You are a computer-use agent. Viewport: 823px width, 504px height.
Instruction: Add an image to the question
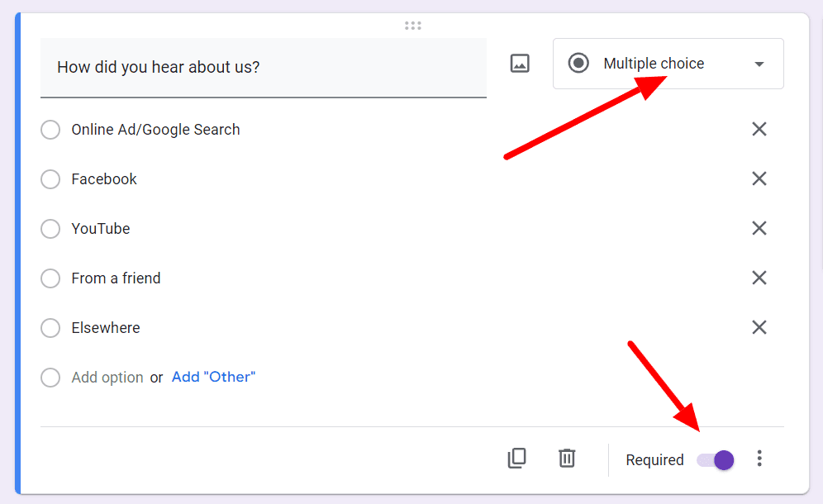pos(520,64)
